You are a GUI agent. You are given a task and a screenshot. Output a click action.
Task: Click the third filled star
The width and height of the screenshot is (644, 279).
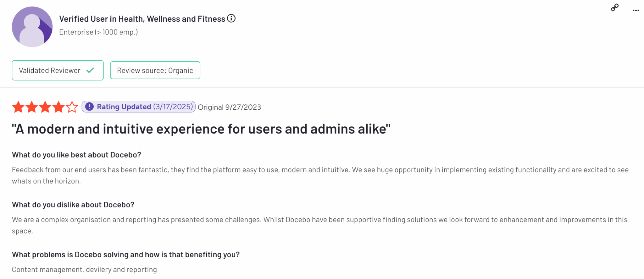click(x=45, y=107)
